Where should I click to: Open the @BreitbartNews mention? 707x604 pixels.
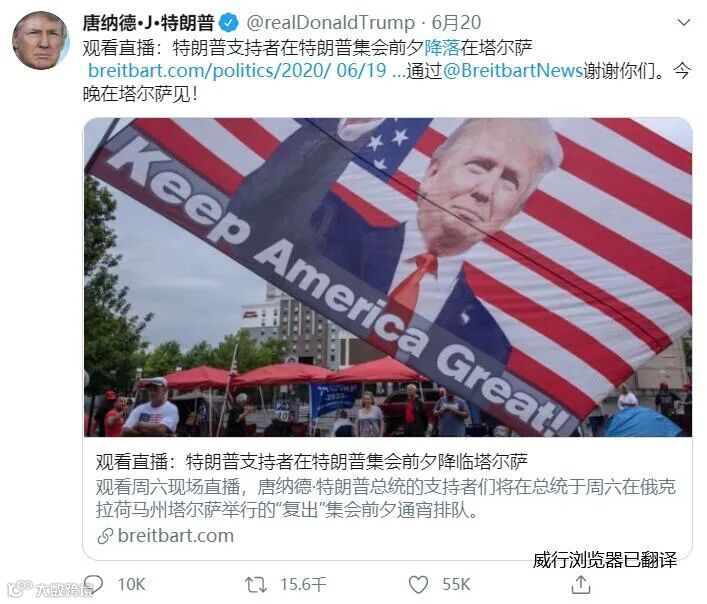click(x=513, y=70)
